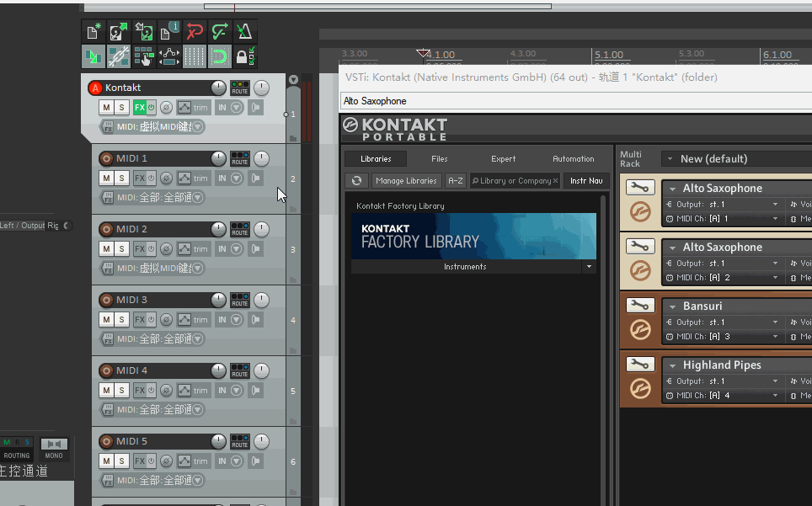Click the Alto Saxophone preset name field
812x506 pixels.
(576, 101)
